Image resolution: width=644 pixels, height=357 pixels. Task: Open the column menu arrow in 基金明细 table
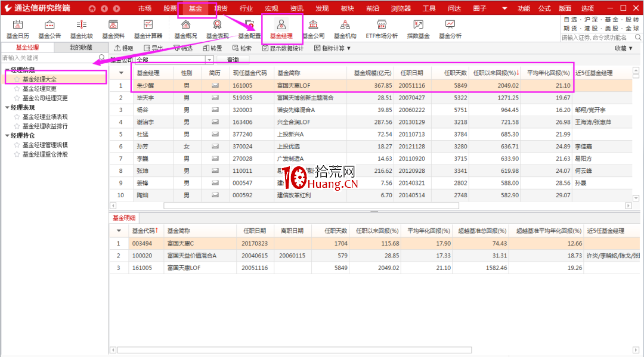coord(119,231)
